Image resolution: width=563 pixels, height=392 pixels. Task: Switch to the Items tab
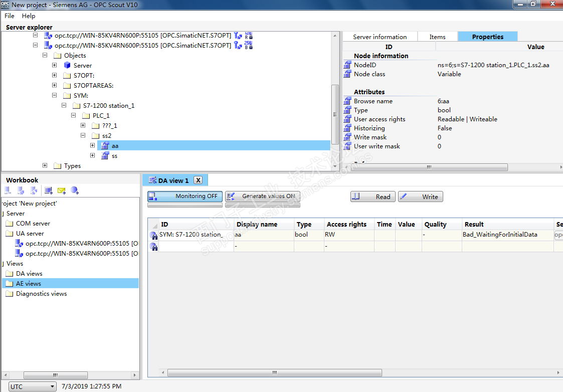click(437, 37)
